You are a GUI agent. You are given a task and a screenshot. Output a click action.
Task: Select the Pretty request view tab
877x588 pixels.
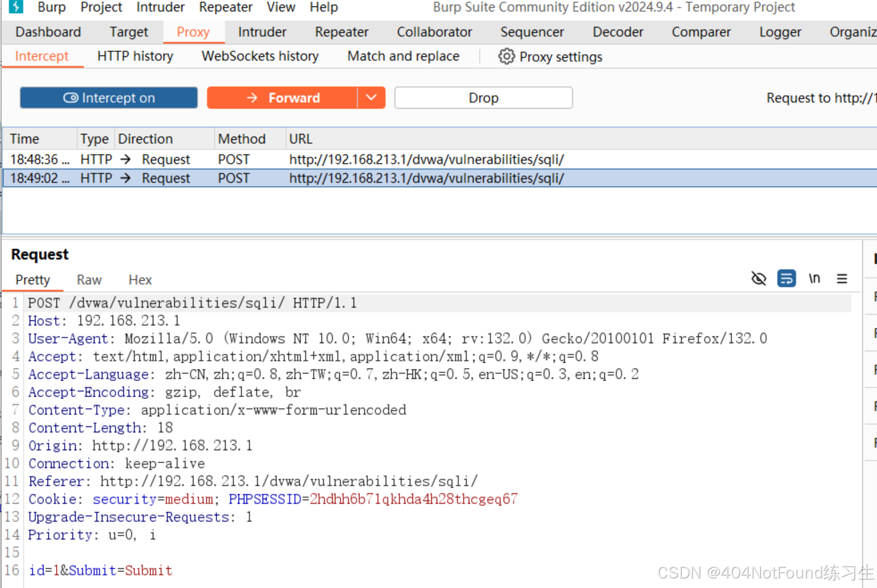(33, 280)
